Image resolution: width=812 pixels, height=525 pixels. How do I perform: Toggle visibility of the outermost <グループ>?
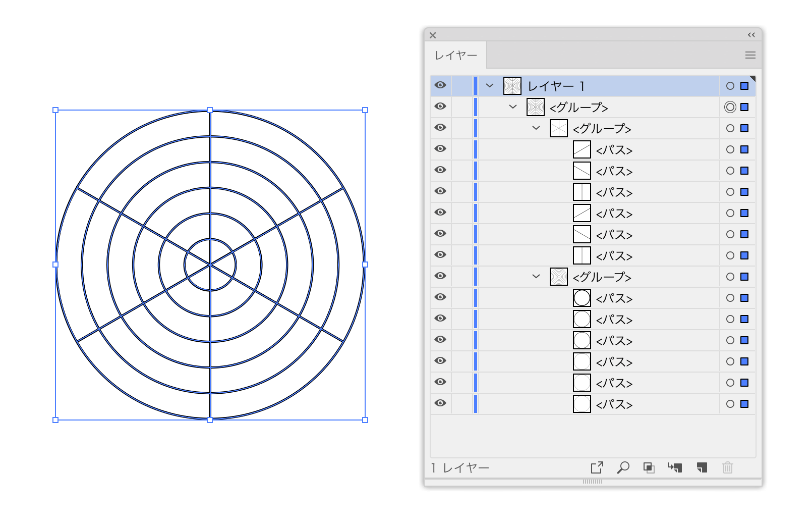point(440,106)
